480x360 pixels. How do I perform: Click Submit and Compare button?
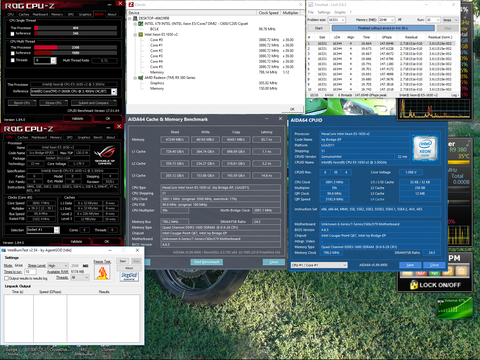tap(94, 103)
